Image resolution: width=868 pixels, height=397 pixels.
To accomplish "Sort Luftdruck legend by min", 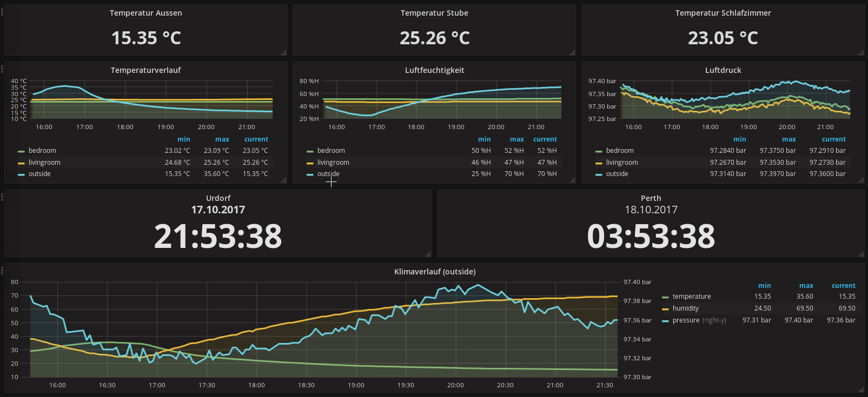I will [x=740, y=139].
